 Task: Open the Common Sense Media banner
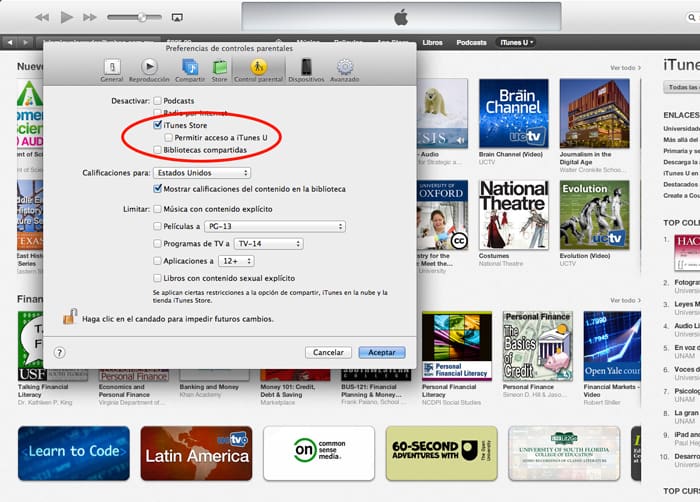click(x=319, y=453)
